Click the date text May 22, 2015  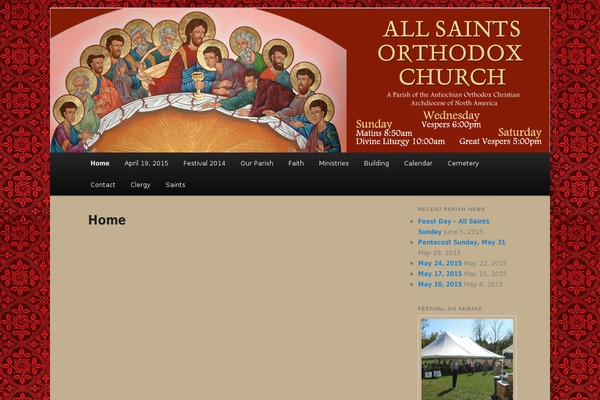[485, 263]
